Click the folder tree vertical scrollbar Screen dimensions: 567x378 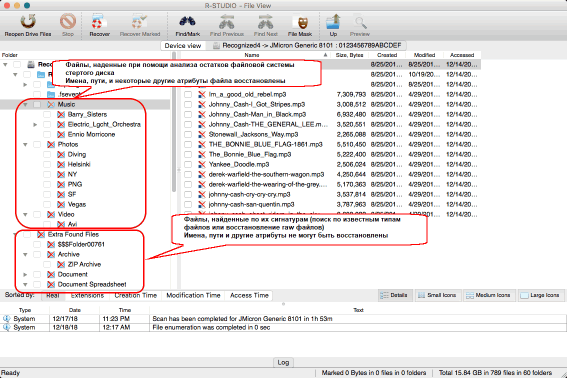tap(174, 123)
